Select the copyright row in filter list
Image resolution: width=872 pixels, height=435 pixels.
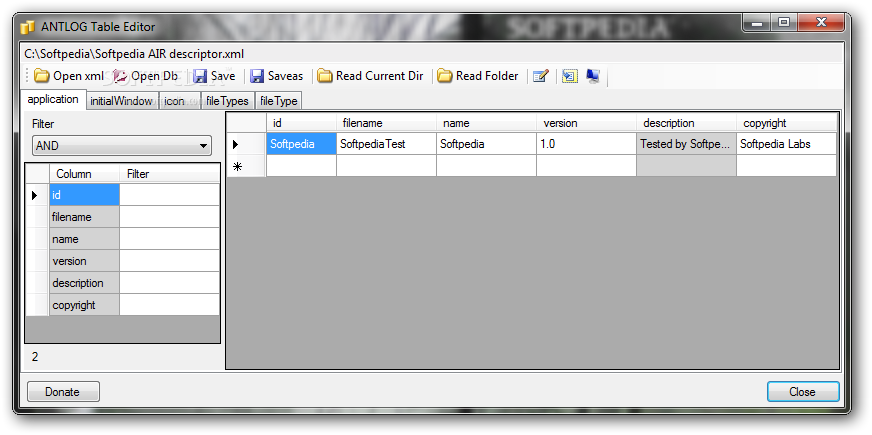point(84,305)
